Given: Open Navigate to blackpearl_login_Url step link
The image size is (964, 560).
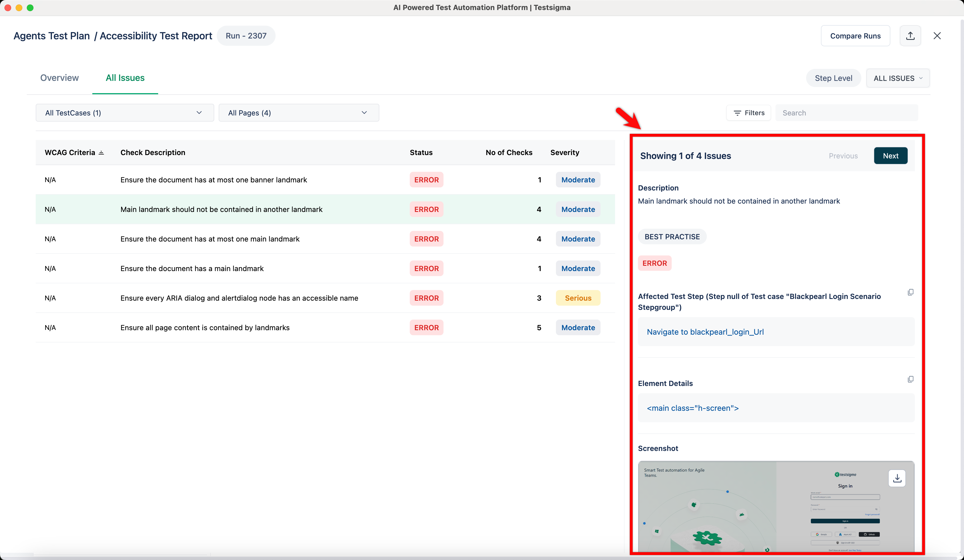Looking at the screenshot, I should pyautogui.click(x=705, y=332).
